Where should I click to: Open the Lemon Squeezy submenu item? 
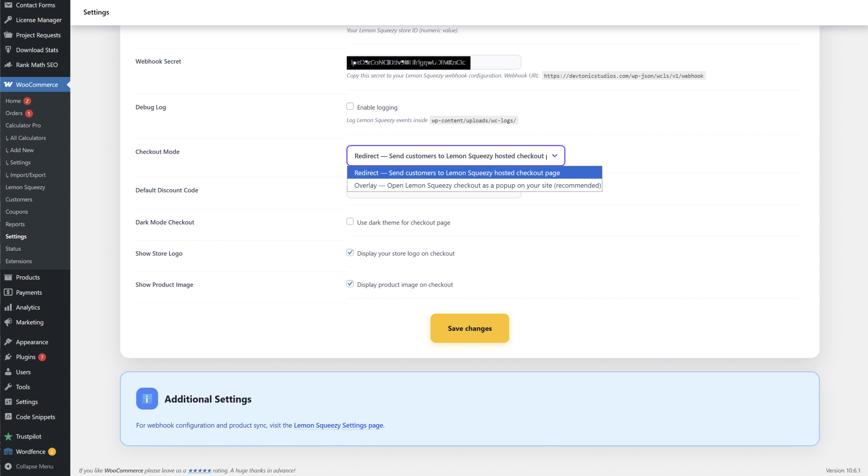click(25, 187)
